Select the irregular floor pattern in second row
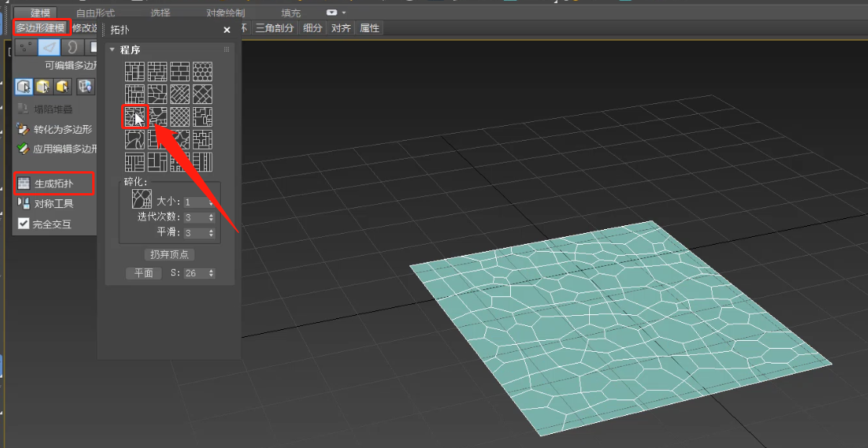This screenshot has height=448, width=868. click(x=157, y=94)
